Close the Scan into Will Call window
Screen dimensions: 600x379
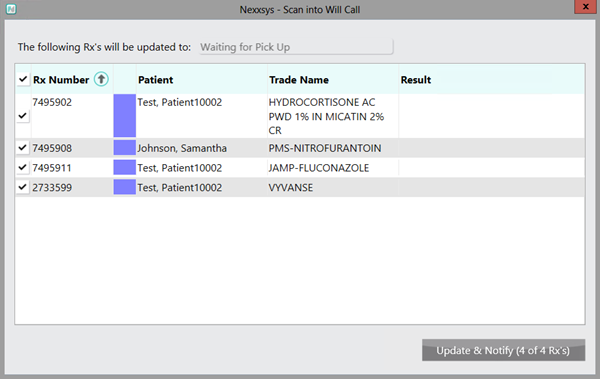tap(585, 7)
